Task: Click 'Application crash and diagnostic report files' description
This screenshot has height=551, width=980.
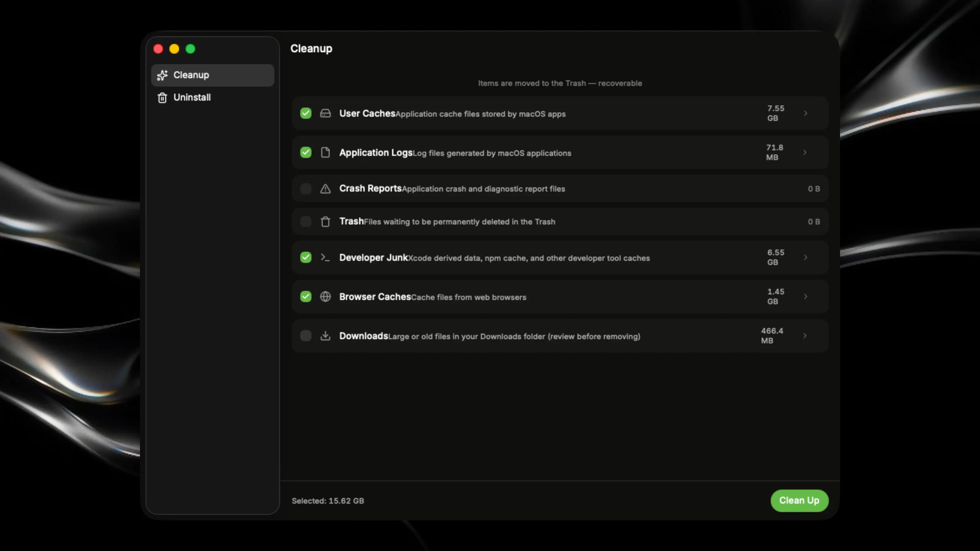Action: [x=484, y=189]
